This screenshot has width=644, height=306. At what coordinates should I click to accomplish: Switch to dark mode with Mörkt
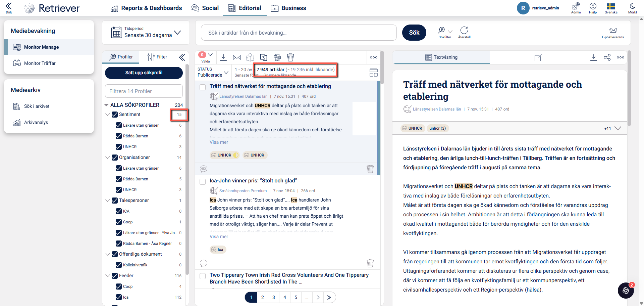(x=632, y=8)
